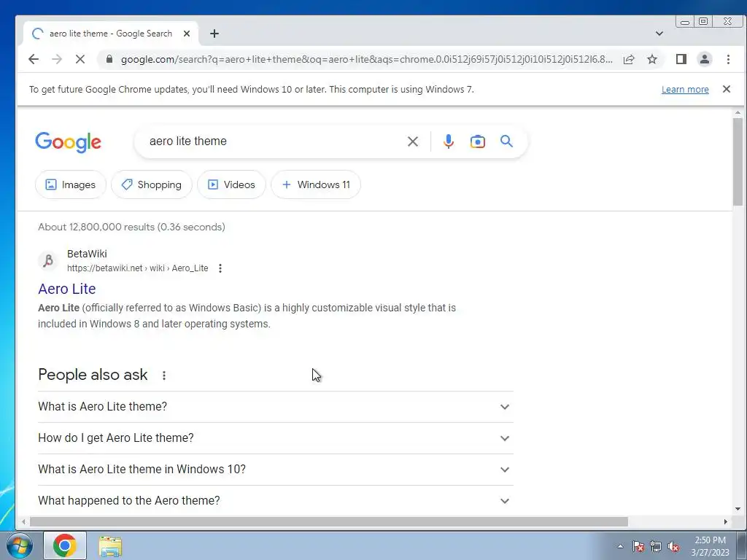This screenshot has width=747, height=560.
Task: Close the aero lite theme tab
Action: tap(187, 34)
